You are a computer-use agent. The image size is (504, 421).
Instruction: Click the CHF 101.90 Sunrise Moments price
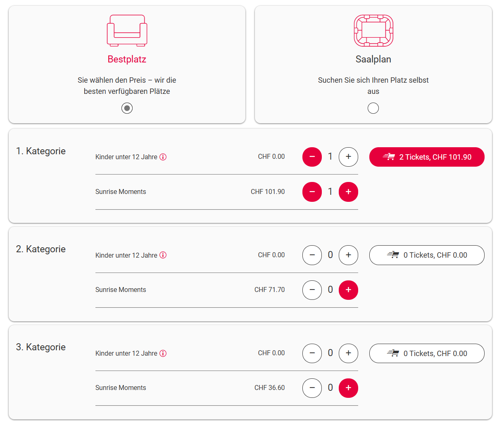tap(268, 191)
